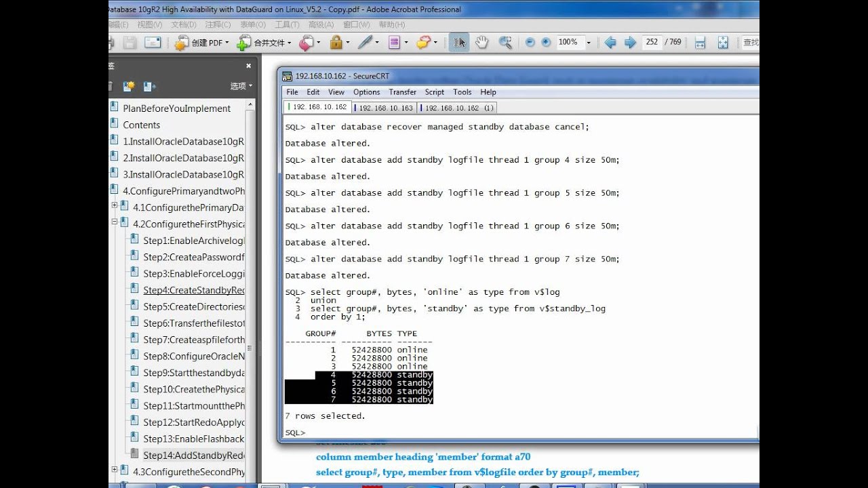The image size is (868, 488).
Task: Open the 视图(V) menu in Acrobat
Action: point(150,24)
